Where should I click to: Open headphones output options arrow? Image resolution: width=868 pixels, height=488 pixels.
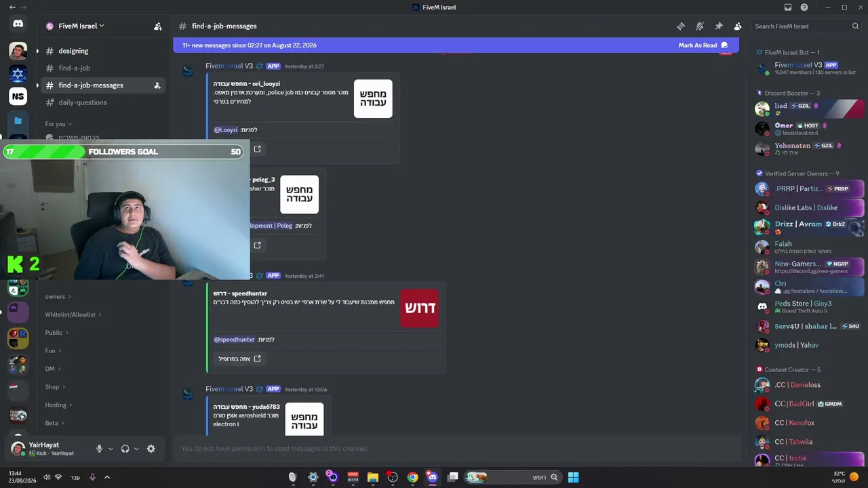[x=136, y=449]
